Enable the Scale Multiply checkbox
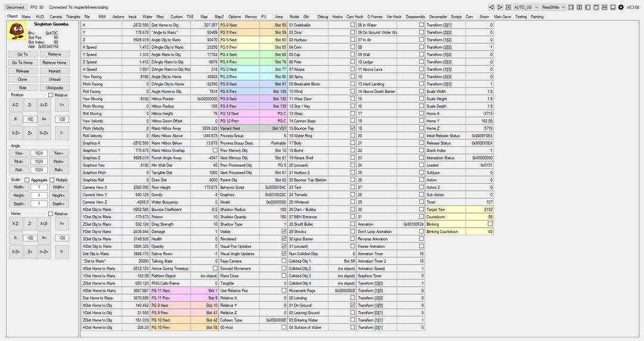Image resolution: width=644 pixels, height=341 pixels. (x=52, y=180)
